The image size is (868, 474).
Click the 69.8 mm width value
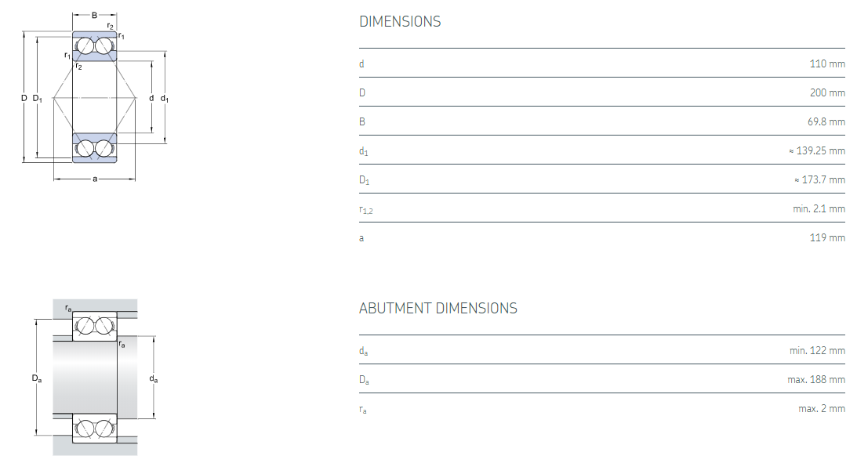(x=826, y=121)
